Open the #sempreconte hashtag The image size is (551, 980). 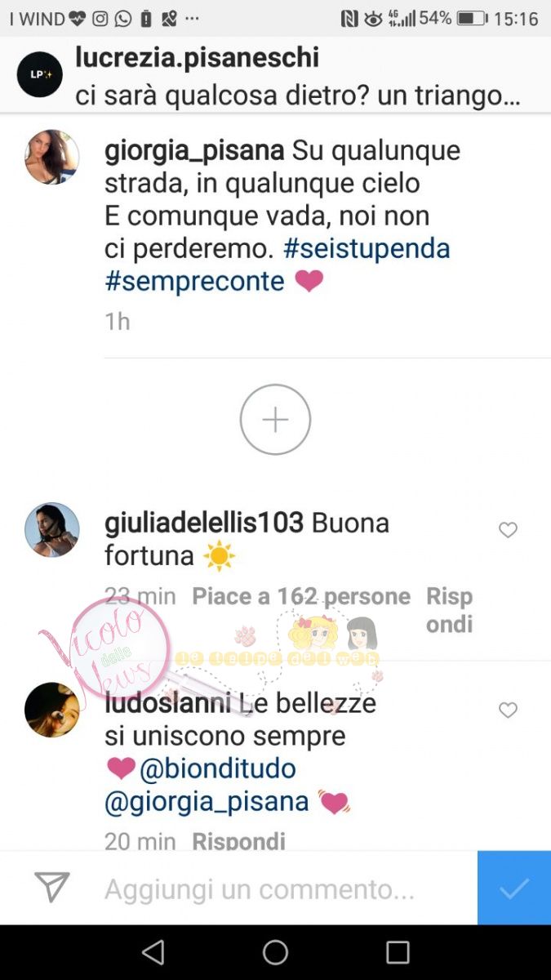(194, 281)
